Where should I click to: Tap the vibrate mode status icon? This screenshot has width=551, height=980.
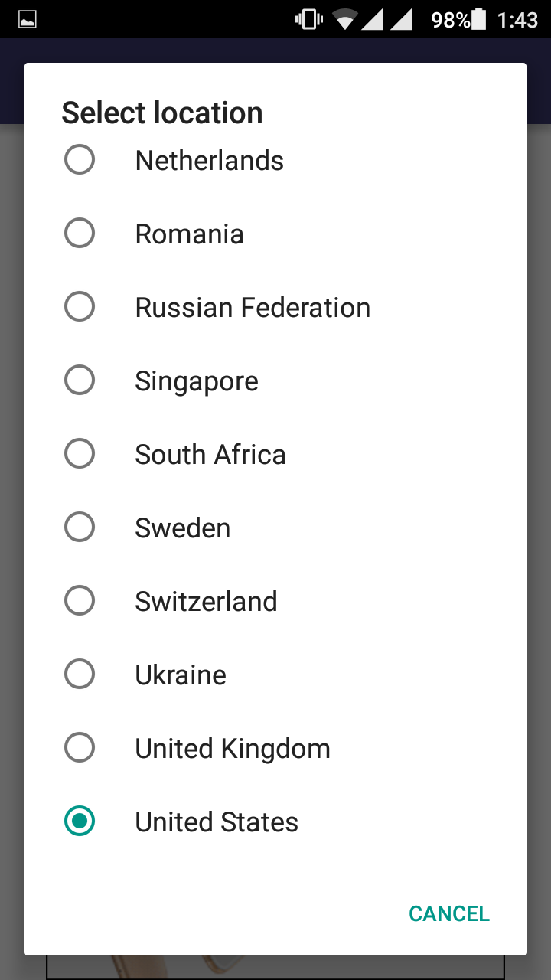[308, 20]
